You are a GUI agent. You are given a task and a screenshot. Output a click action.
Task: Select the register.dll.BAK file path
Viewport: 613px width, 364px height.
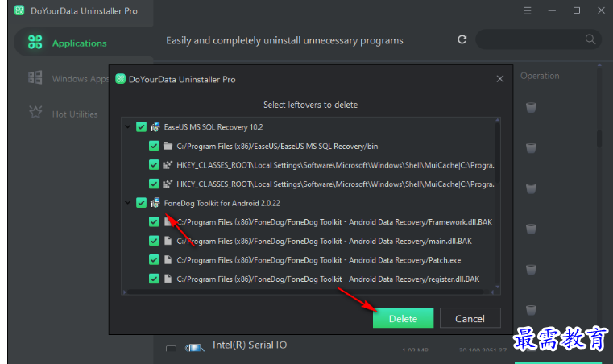pos(328,279)
